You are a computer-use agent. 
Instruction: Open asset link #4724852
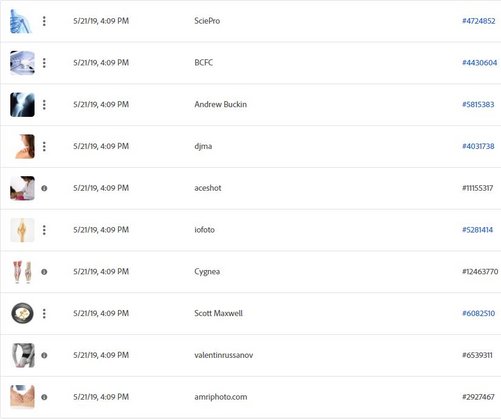(x=479, y=21)
